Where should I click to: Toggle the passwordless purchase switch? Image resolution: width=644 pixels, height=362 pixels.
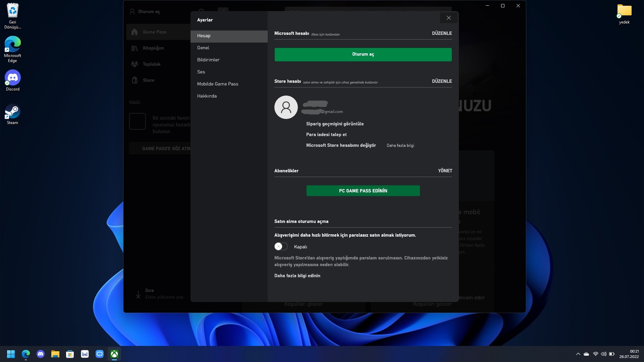click(281, 247)
